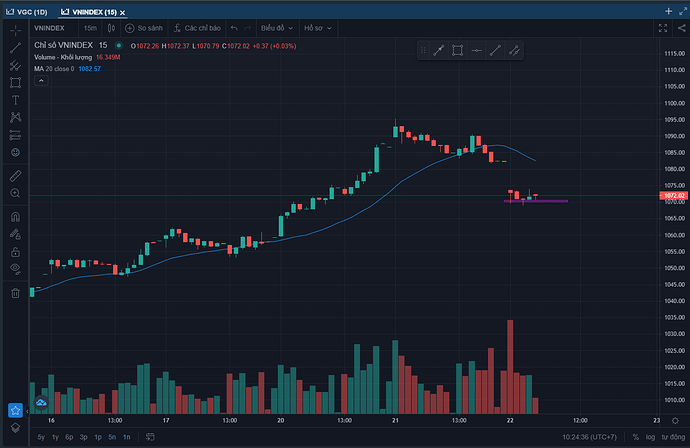Share the chart snapshot

pos(682,28)
